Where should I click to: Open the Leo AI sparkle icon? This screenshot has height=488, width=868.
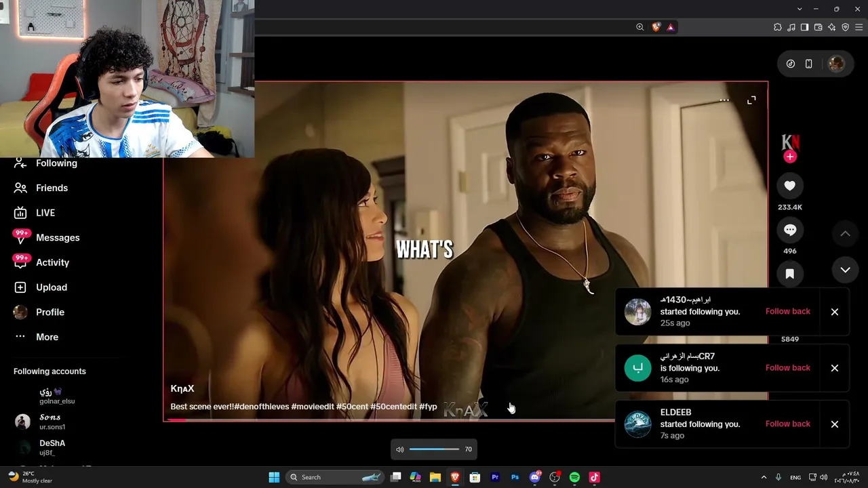pyautogui.click(x=831, y=27)
